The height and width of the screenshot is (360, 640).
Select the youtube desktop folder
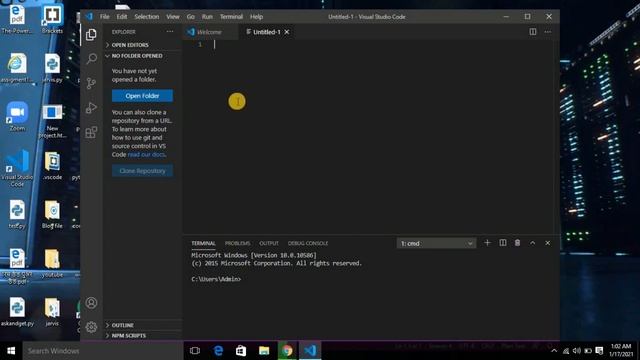[x=52, y=263]
